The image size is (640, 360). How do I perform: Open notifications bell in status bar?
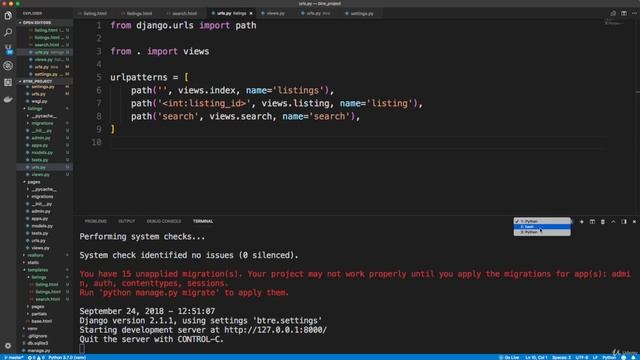click(633, 357)
